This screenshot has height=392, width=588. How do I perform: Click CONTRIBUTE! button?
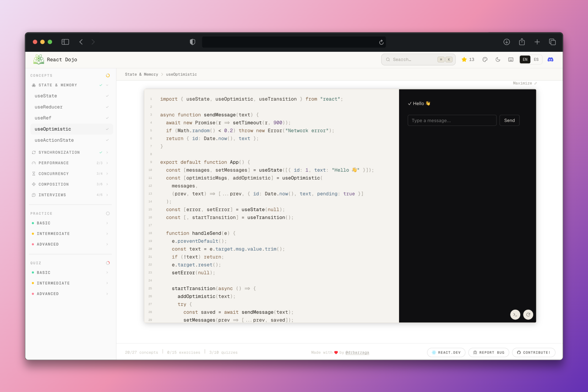click(533, 352)
